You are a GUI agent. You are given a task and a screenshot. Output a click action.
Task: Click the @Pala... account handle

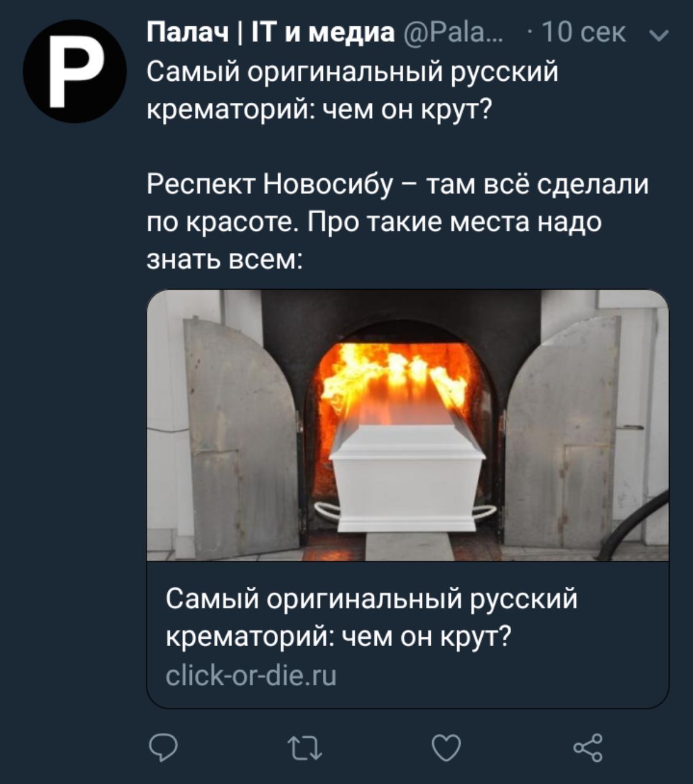pyautogui.click(x=454, y=34)
